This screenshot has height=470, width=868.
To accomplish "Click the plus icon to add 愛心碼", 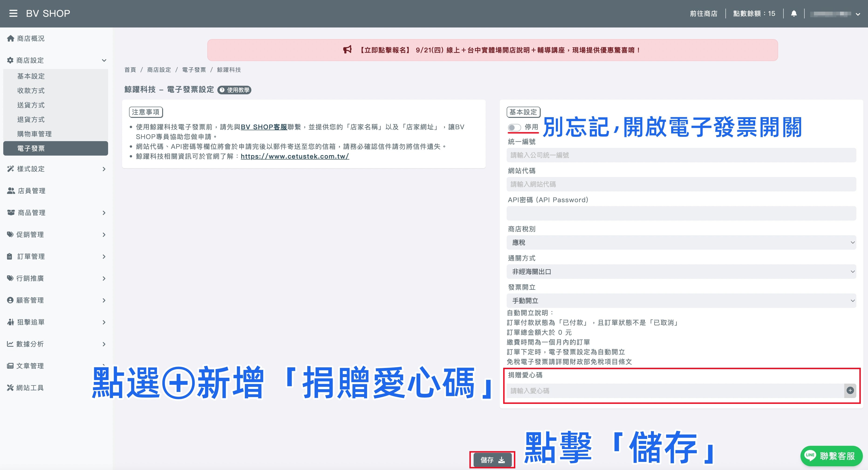I will pos(850,391).
